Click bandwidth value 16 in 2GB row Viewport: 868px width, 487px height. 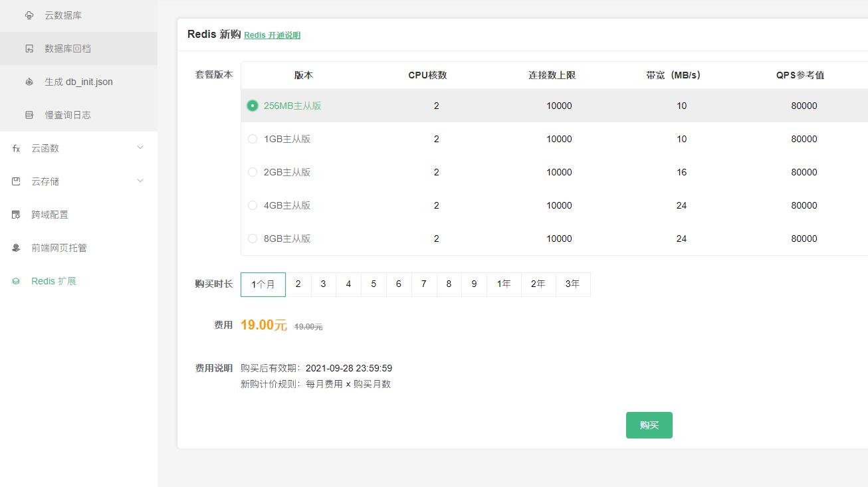[681, 172]
